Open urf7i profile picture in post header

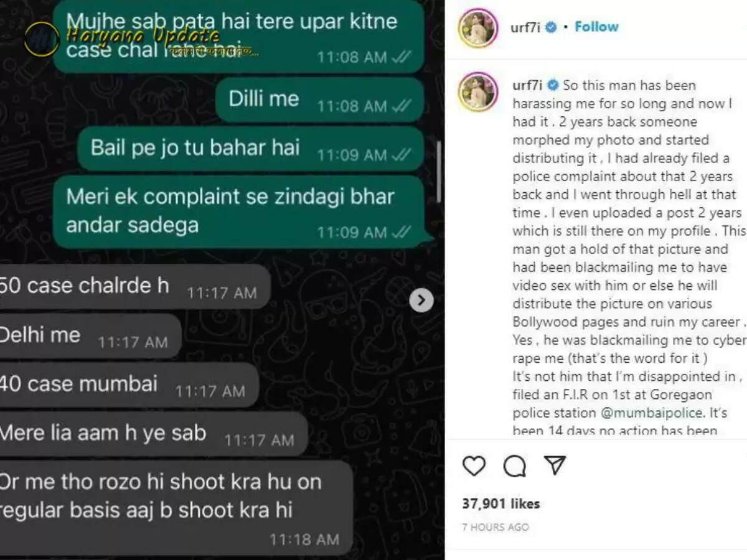click(478, 28)
